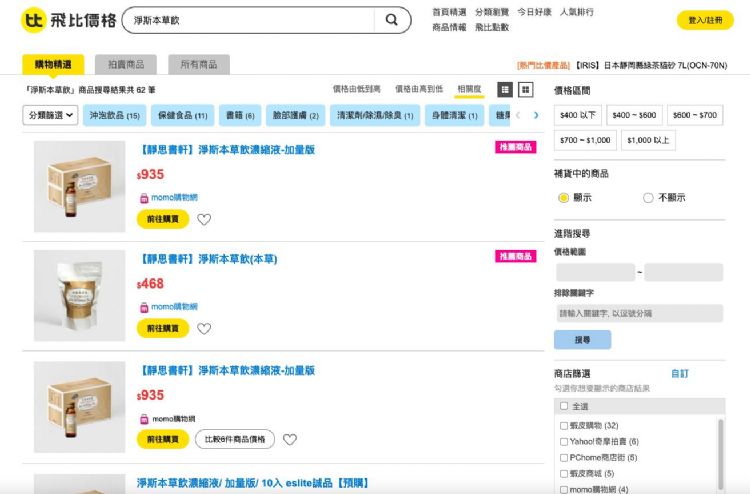The height and width of the screenshot is (494, 750).
Task: Open 今日好康 navigation item
Action: [x=534, y=12]
